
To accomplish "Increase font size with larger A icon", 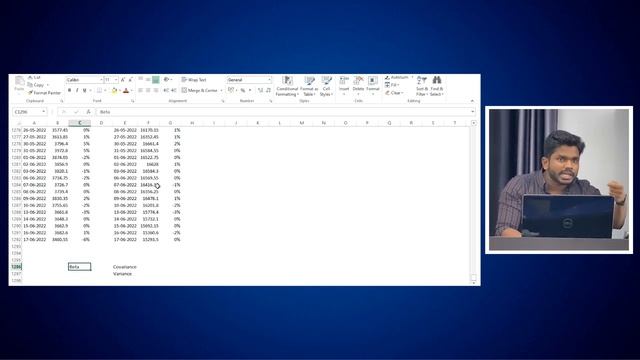I will click(x=123, y=80).
